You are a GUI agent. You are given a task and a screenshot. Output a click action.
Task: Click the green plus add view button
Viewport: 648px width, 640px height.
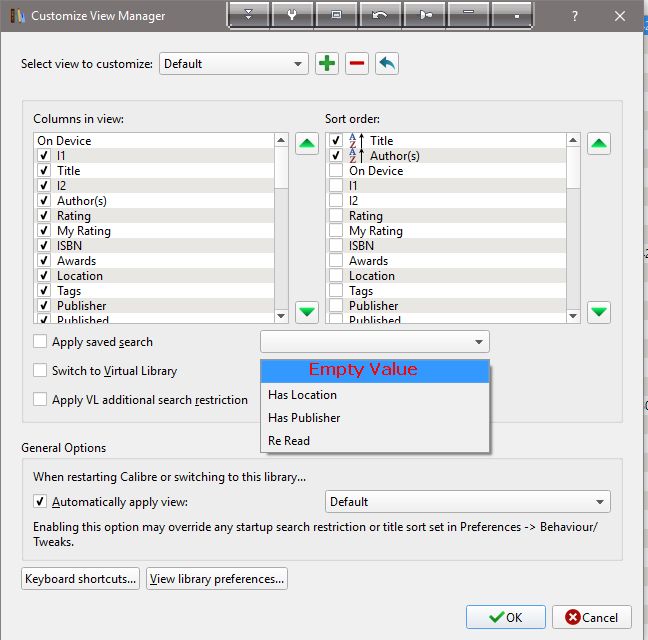point(326,64)
